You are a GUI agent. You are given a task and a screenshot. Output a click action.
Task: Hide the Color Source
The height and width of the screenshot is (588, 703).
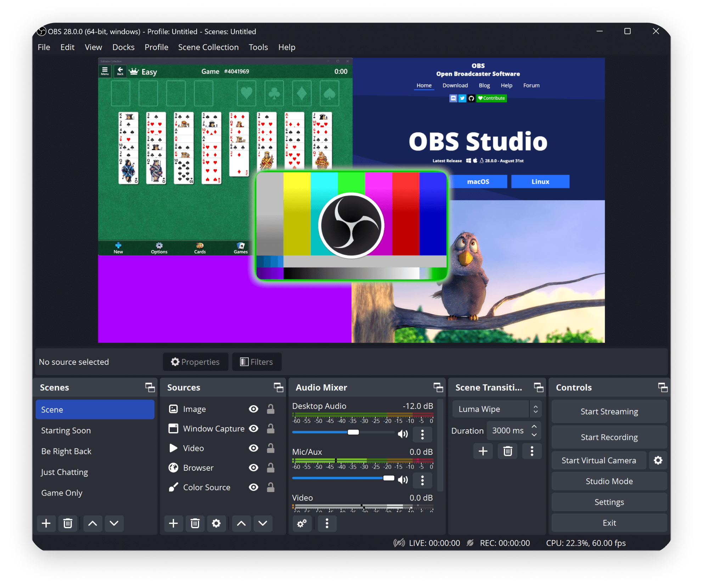coord(253,487)
